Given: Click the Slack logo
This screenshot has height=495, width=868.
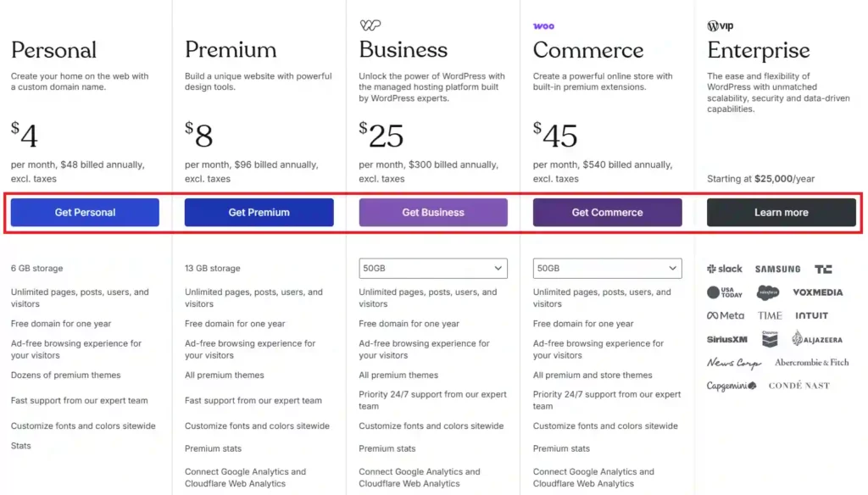Looking at the screenshot, I should [x=724, y=269].
